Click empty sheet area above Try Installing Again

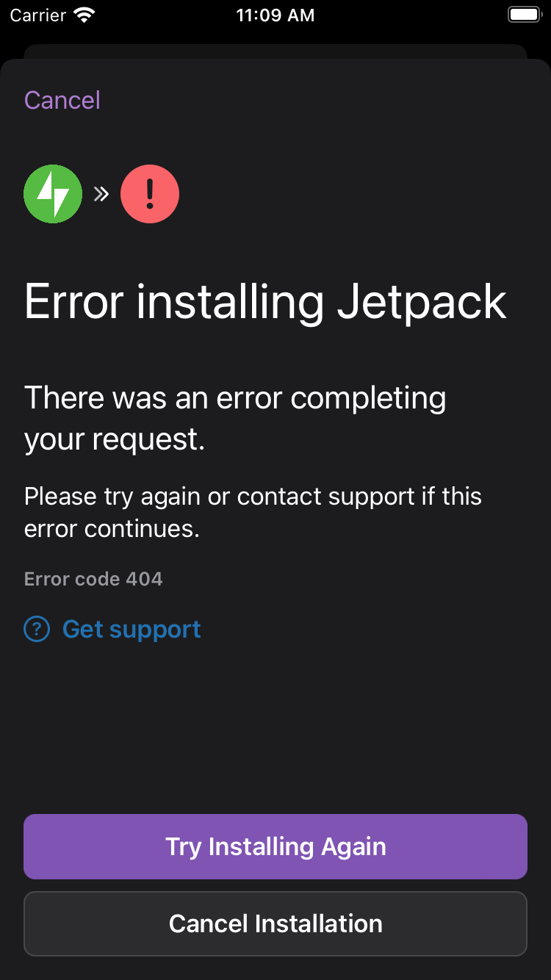[275, 727]
